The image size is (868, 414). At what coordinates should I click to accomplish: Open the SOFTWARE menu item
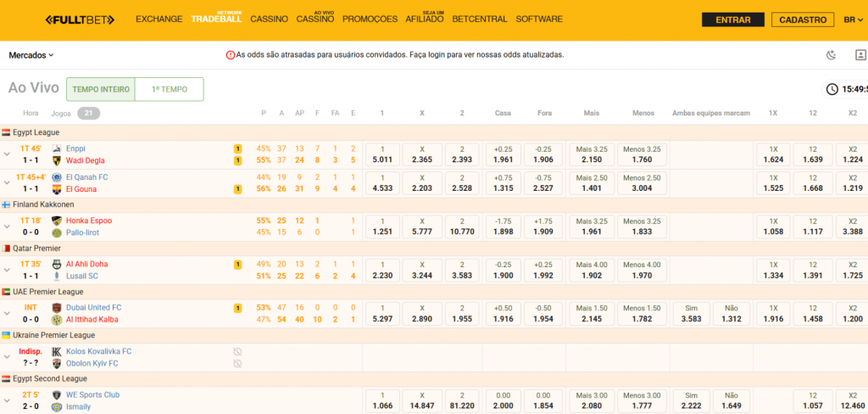(x=539, y=20)
